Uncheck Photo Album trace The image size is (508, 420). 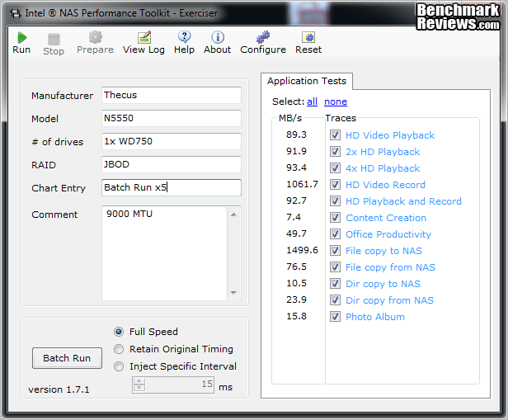click(335, 317)
